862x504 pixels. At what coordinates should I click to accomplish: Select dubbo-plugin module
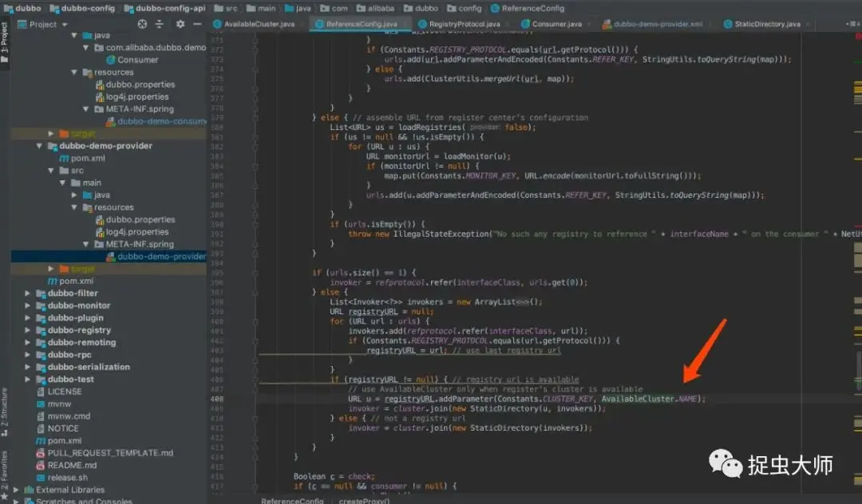point(75,318)
